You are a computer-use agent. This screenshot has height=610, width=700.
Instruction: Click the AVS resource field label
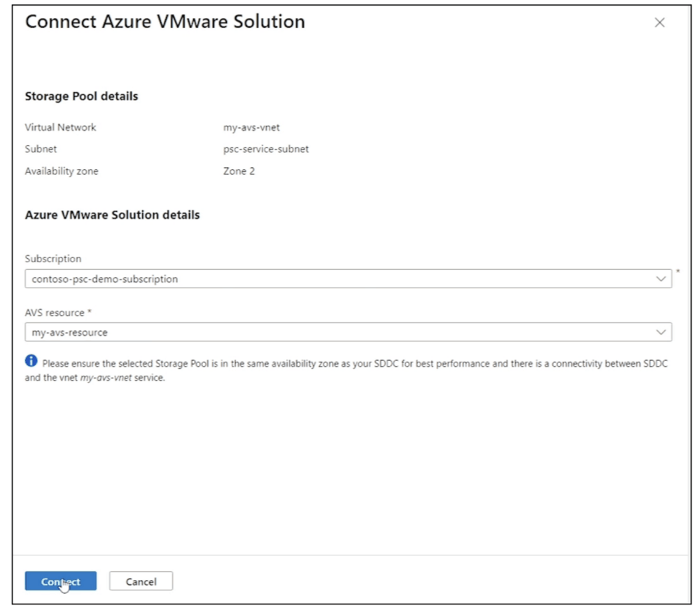pos(57,313)
